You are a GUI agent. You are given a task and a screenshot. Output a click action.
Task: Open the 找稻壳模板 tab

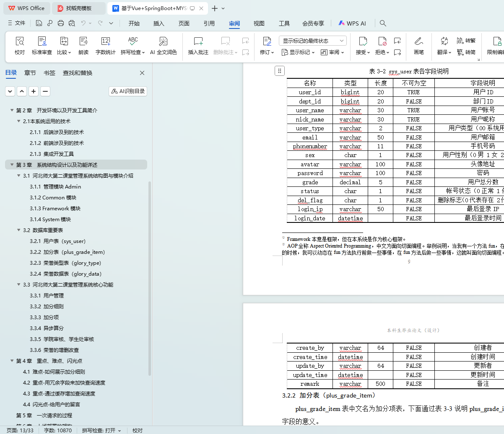click(x=79, y=8)
